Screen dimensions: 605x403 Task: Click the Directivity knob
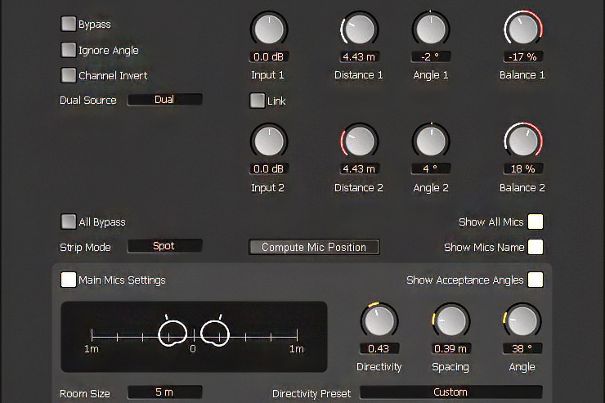[378, 320]
